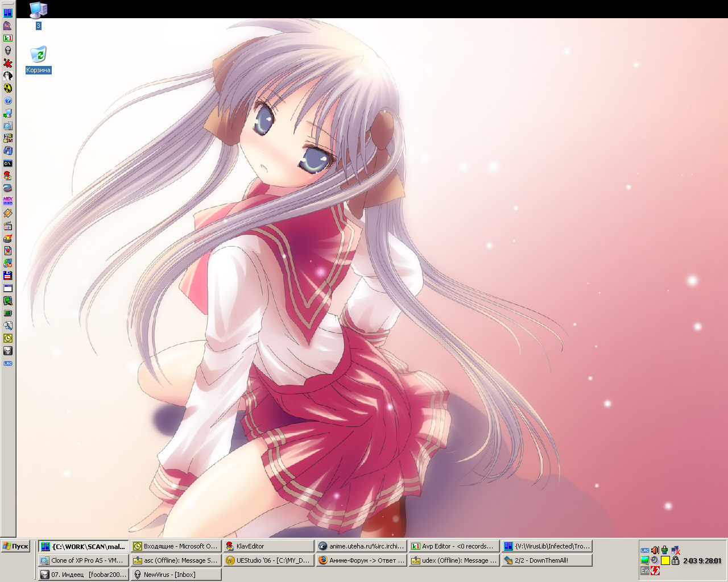This screenshot has width=728, height=582.
Task: Open the Avp Editor - <0 records... taskbar window
Action: [454, 546]
